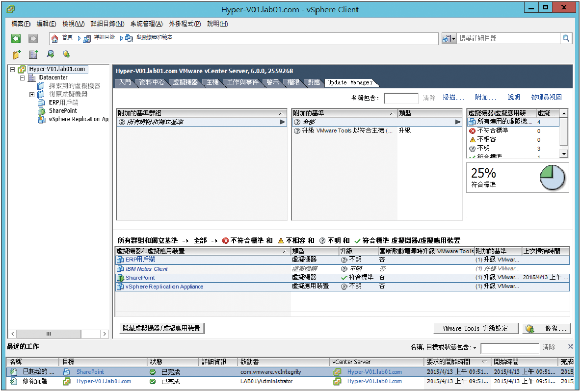
Task: Open the 說明(H) menu
Action: tap(217, 24)
